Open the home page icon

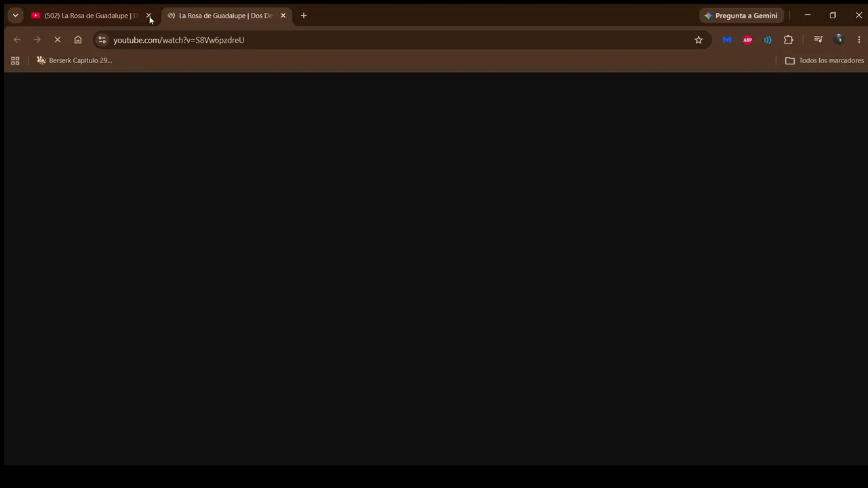point(78,40)
